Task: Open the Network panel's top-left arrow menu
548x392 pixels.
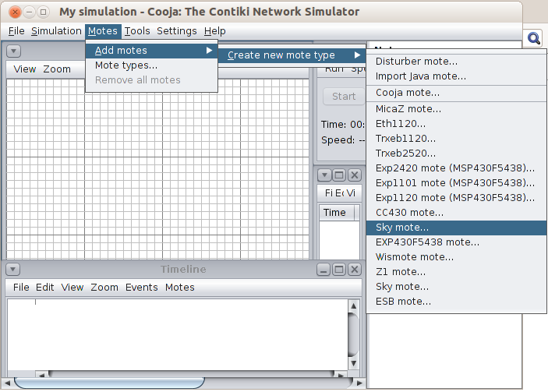Action: coord(13,51)
